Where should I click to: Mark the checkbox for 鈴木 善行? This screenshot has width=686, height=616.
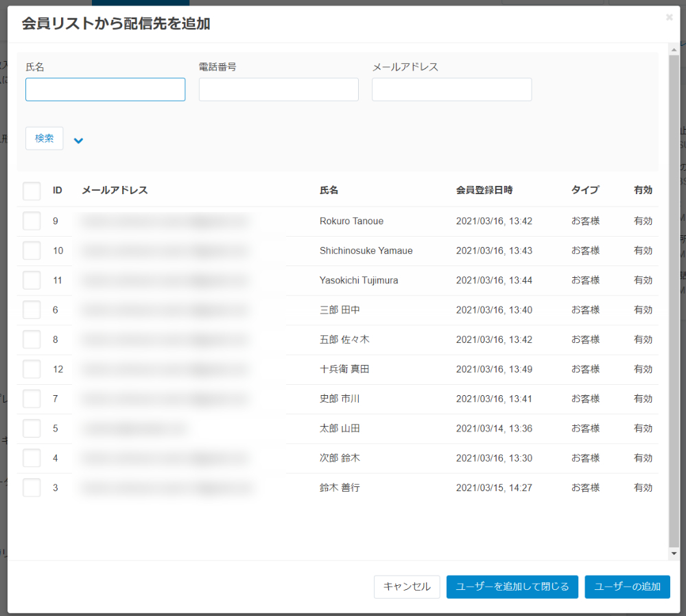(x=32, y=487)
